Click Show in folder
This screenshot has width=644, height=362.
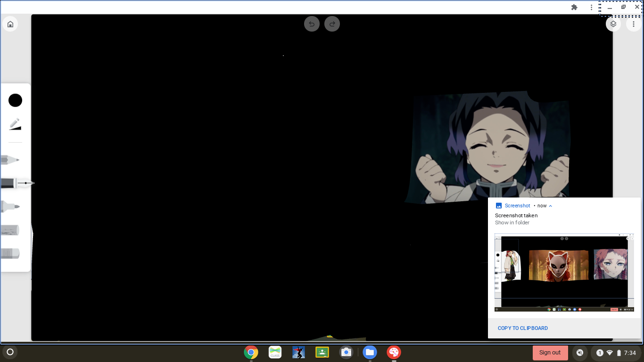pos(512,222)
